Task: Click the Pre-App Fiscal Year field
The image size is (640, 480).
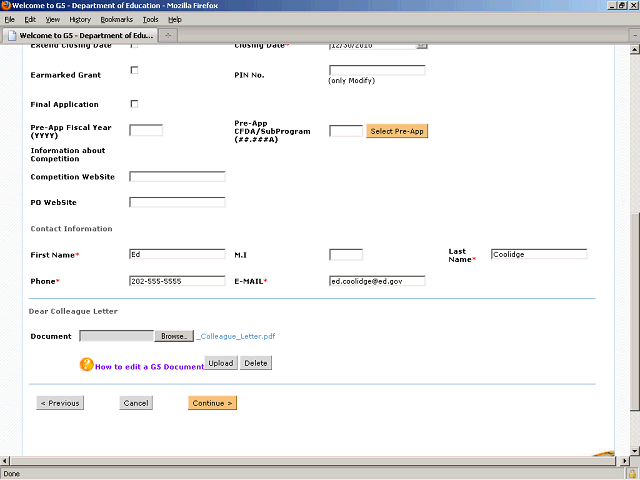Action: click(146, 130)
